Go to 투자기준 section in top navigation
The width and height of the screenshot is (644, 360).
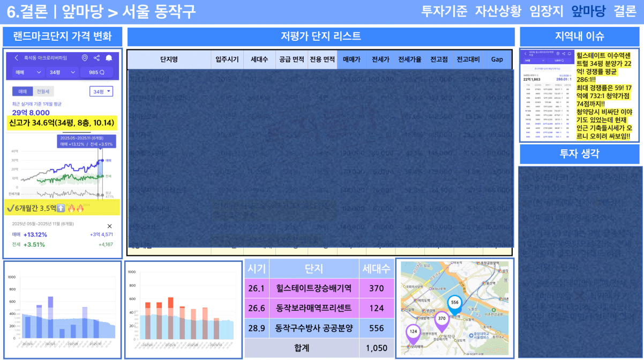444,11
